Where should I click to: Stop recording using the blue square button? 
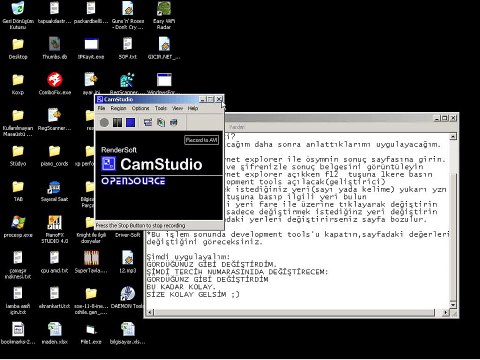point(130,123)
